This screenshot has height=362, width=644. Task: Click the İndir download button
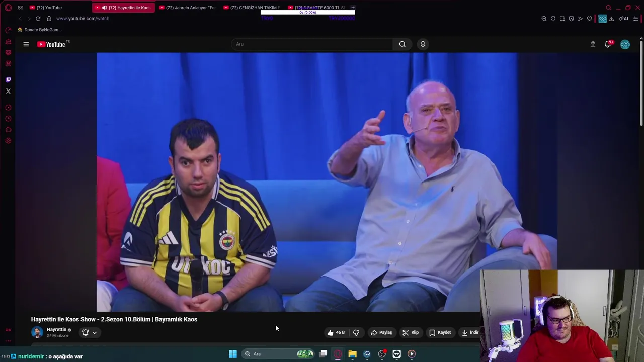click(x=470, y=332)
